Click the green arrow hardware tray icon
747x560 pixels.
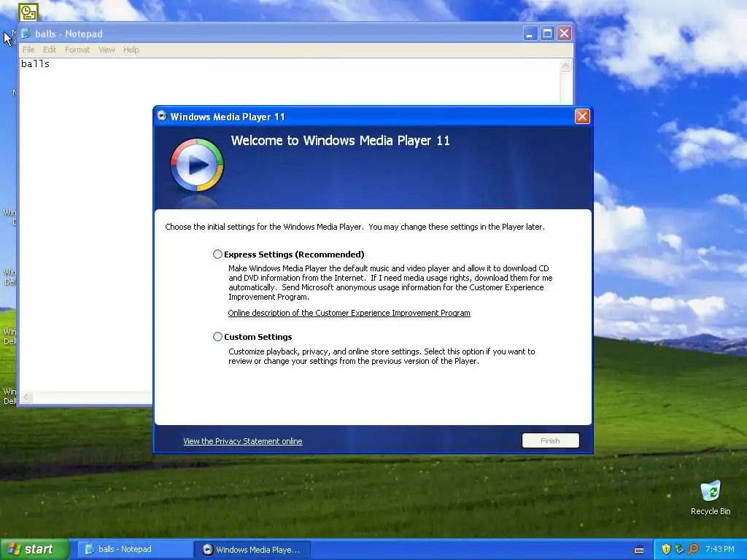point(679,549)
